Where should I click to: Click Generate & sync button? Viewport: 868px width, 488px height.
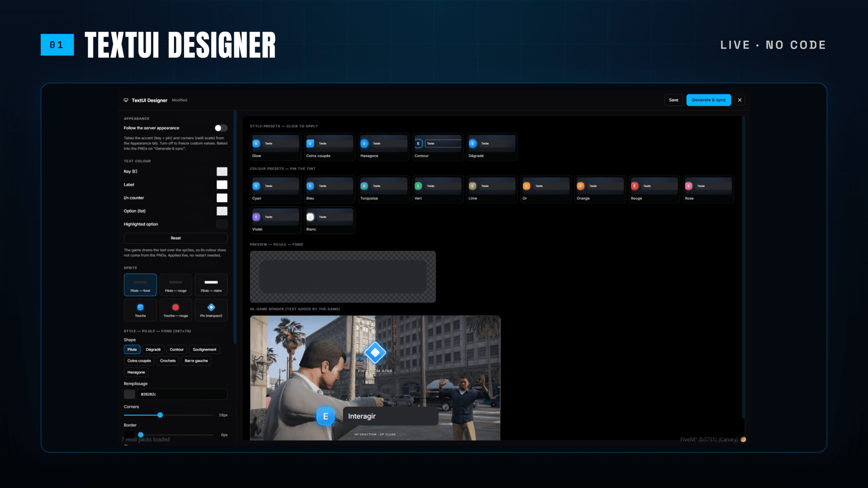coord(709,100)
